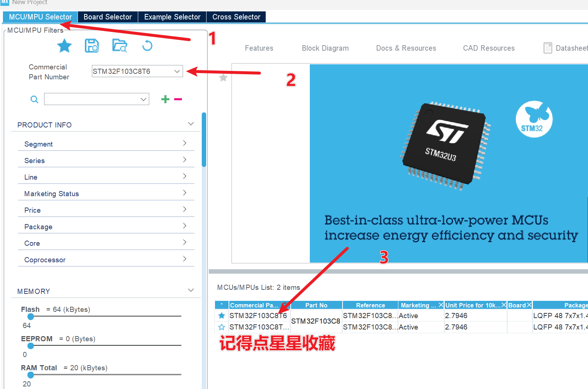Click the gray favorite star beside the banner
Image resolution: width=588 pixels, height=389 pixels.
click(x=223, y=78)
